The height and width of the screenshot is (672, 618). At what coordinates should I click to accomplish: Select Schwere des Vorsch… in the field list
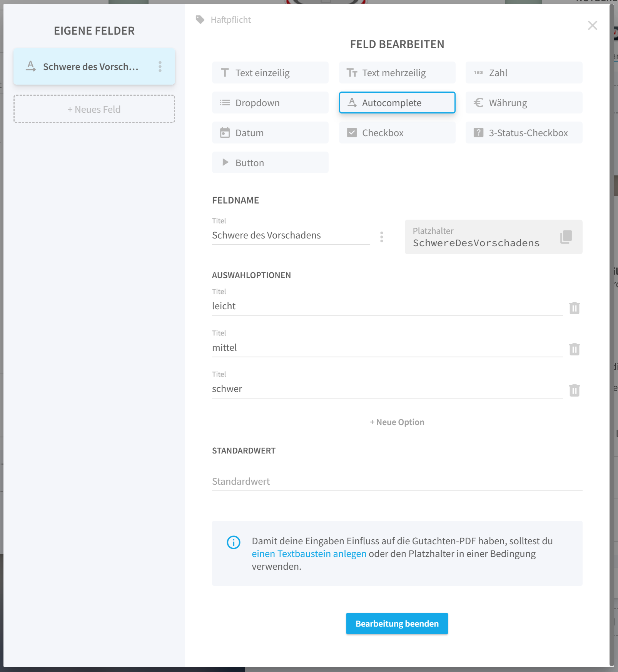click(94, 67)
